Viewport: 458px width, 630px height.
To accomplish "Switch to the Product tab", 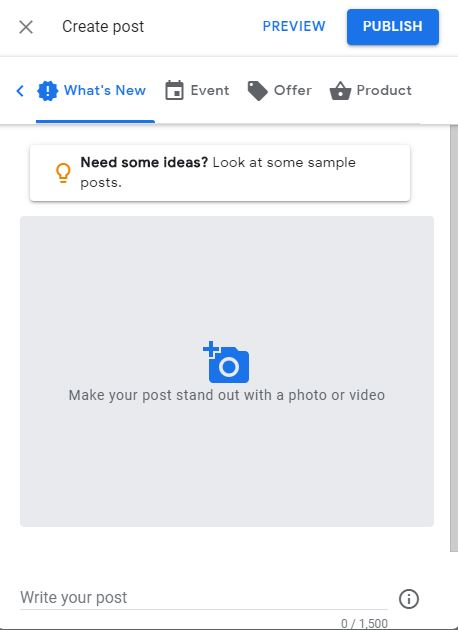I will [x=370, y=91].
